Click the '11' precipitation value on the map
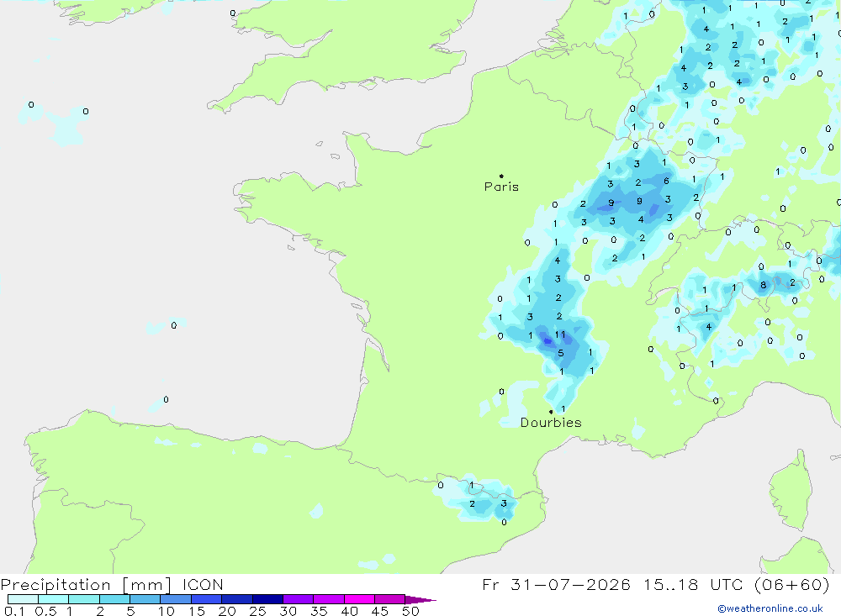The width and height of the screenshot is (841, 616). [560, 334]
